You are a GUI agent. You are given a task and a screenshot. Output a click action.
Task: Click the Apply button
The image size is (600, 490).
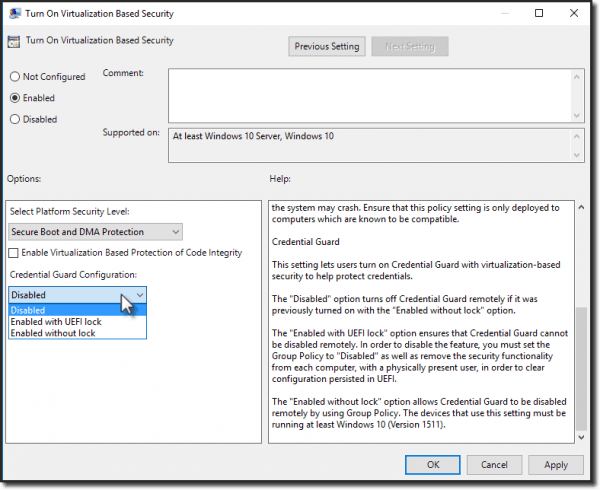pos(556,465)
